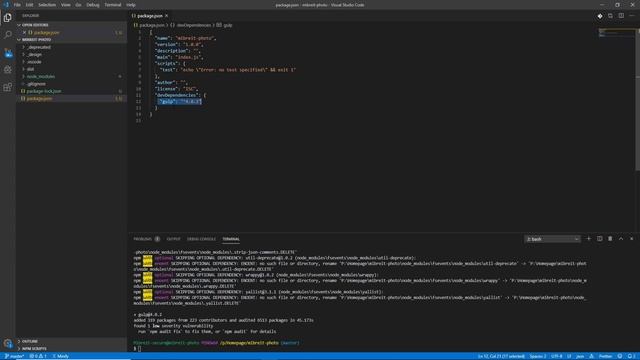640x360 pixels.
Task: Click the cursor position Ln 12, Col indicator
Action: click(x=501, y=356)
